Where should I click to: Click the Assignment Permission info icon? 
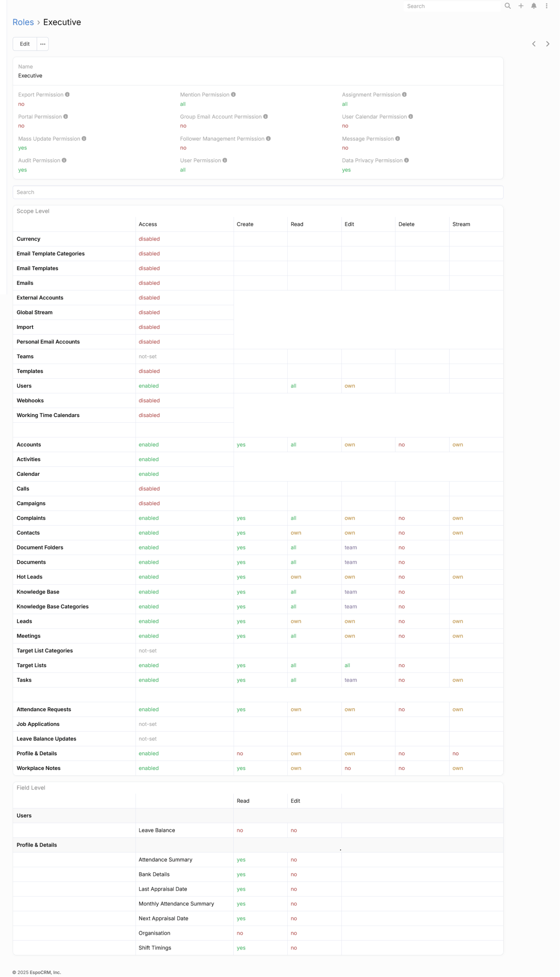404,95
